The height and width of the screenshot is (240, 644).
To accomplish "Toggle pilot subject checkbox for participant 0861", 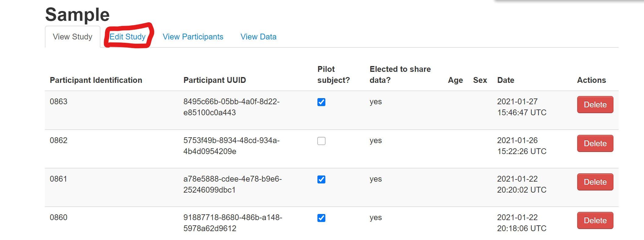I will 321,179.
